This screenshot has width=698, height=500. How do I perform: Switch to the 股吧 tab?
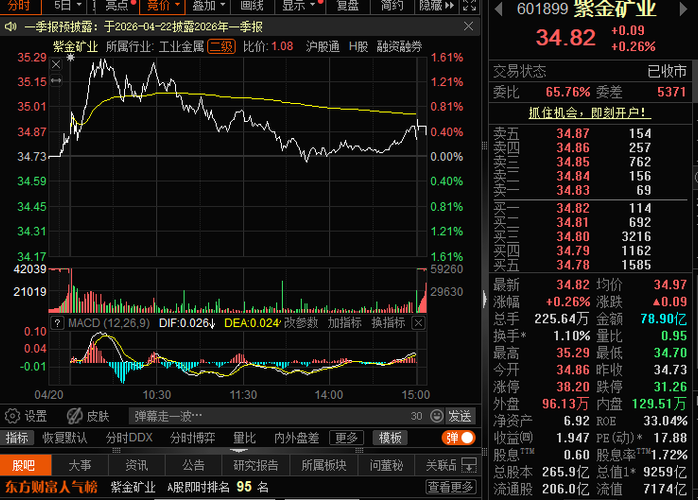point(24,466)
